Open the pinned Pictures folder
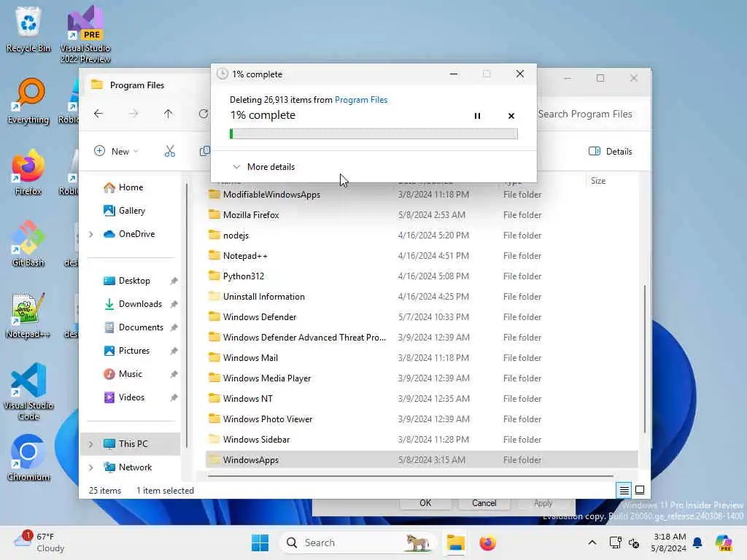 coord(134,351)
